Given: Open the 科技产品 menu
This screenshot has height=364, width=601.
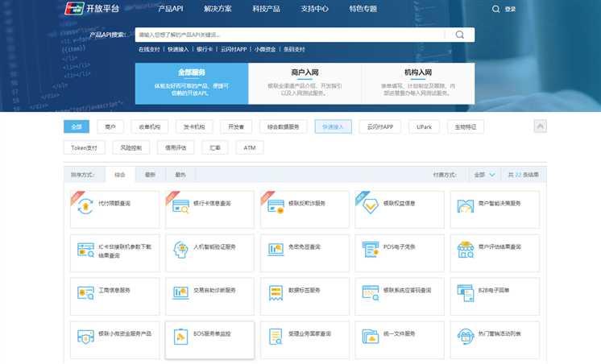Looking at the screenshot, I should pyautogui.click(x=266, y=9).
